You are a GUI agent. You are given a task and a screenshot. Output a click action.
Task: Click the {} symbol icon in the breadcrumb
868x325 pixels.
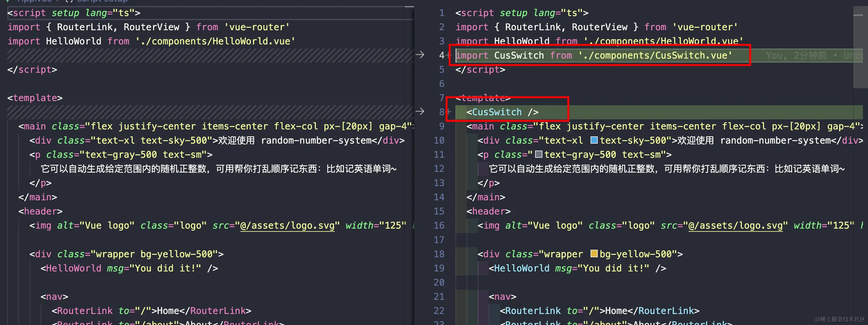point(70,1)
